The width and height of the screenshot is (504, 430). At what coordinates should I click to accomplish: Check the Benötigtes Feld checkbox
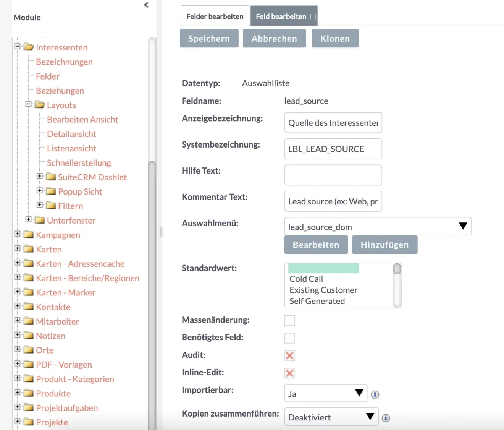point(289,338)
